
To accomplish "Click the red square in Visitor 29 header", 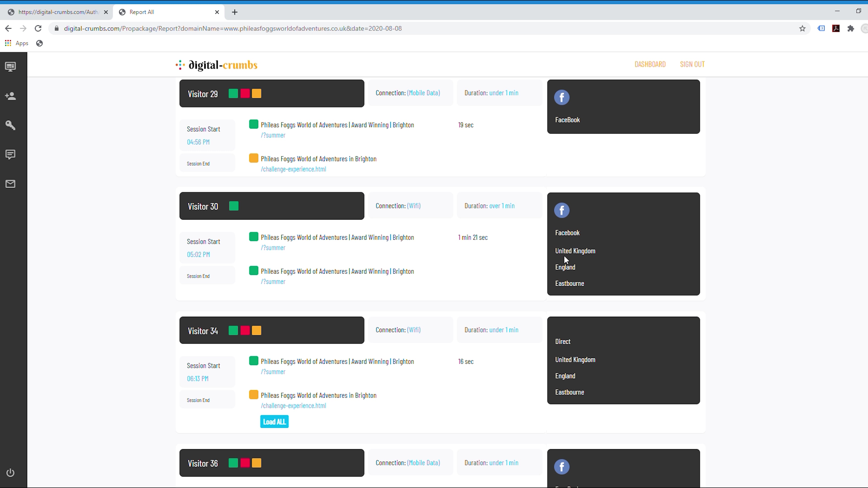I will click(x=245, y=94).
